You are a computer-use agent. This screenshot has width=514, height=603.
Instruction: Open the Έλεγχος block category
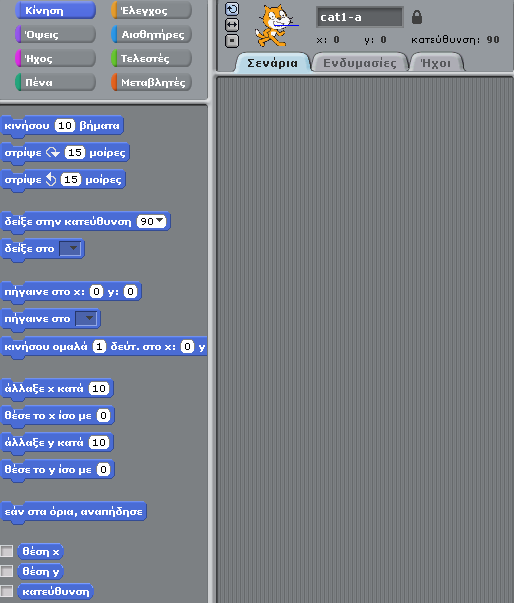[x=151, y=10]
